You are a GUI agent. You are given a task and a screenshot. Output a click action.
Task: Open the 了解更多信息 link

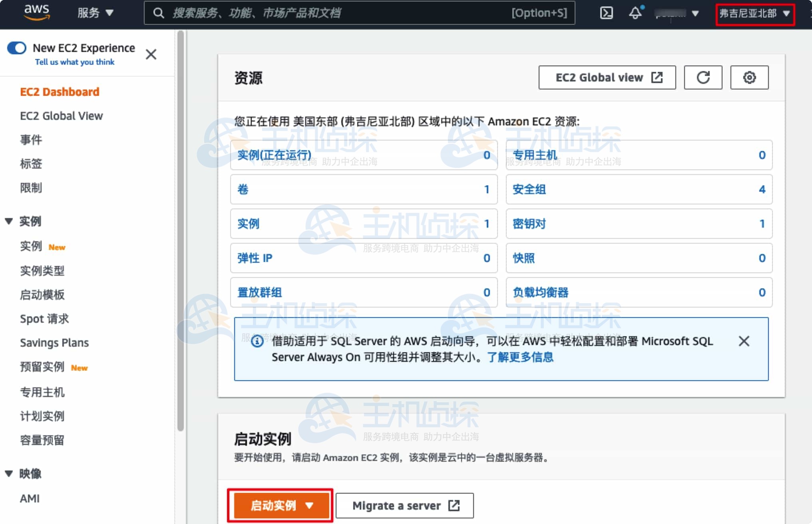[520, 357]
